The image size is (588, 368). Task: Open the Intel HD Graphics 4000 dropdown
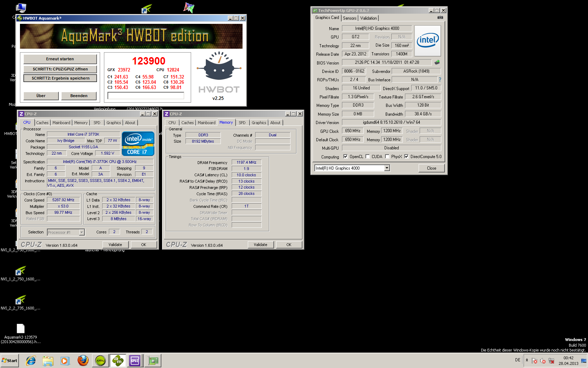[x=387, y=168]
